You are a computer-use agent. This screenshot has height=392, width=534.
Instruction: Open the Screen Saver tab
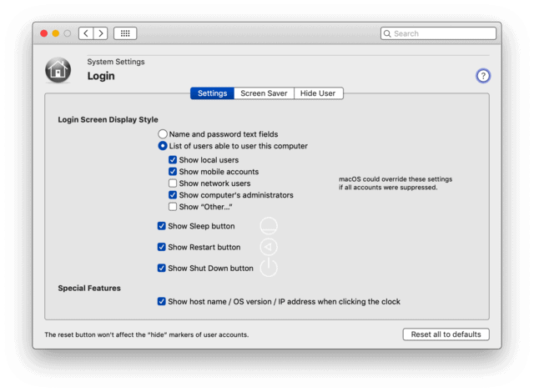[x=264, y=93]
